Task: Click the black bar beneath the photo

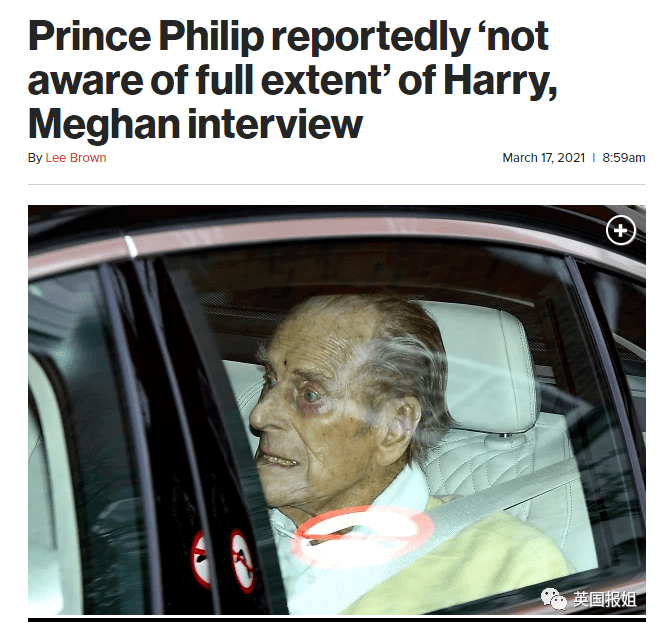Action: 337,619
